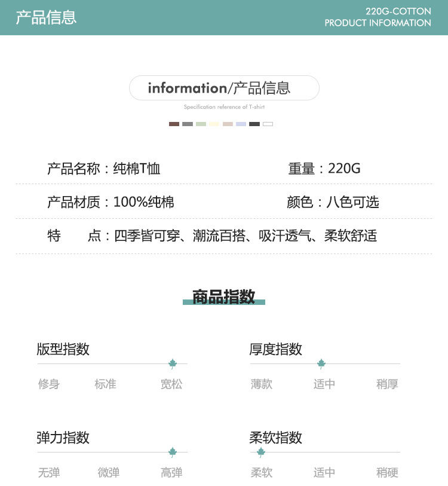
Task: Click the 柔软舒适 feature text
Action: pyautogui.click(x=351, y=236)
